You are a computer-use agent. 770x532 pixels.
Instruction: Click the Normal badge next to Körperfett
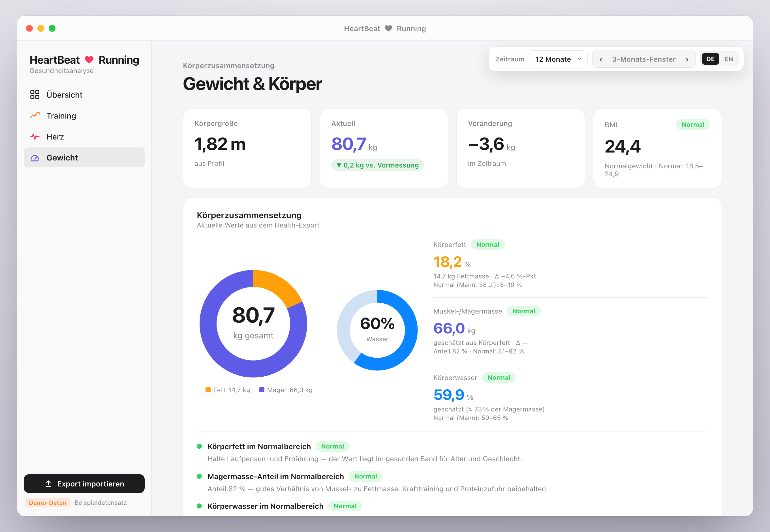(487, 244)
